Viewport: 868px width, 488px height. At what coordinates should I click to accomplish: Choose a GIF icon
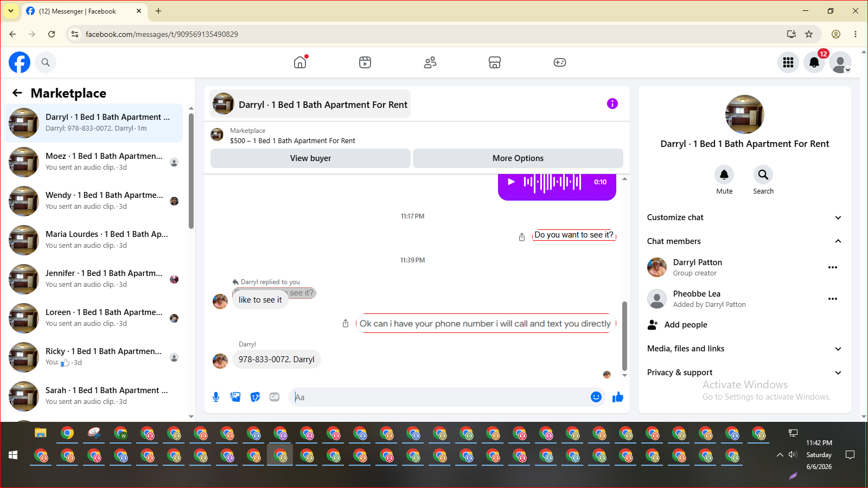point(275,397)
